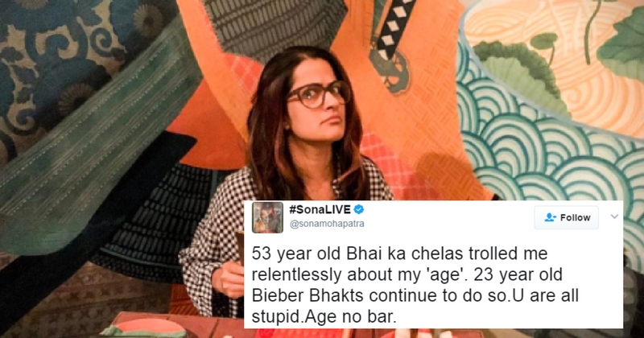Screen dimensions: 644x338
Task: Open the @sonamohapatra handle link
Action: [327, 224]
